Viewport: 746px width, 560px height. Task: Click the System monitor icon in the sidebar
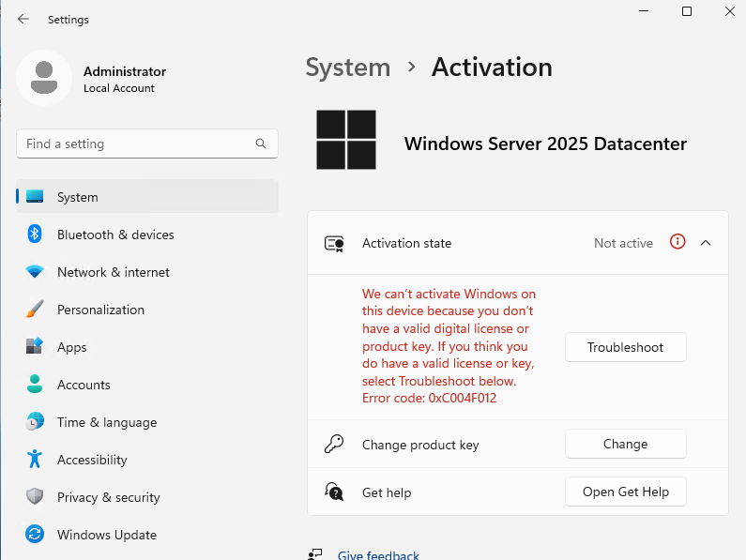coord(35,196)
